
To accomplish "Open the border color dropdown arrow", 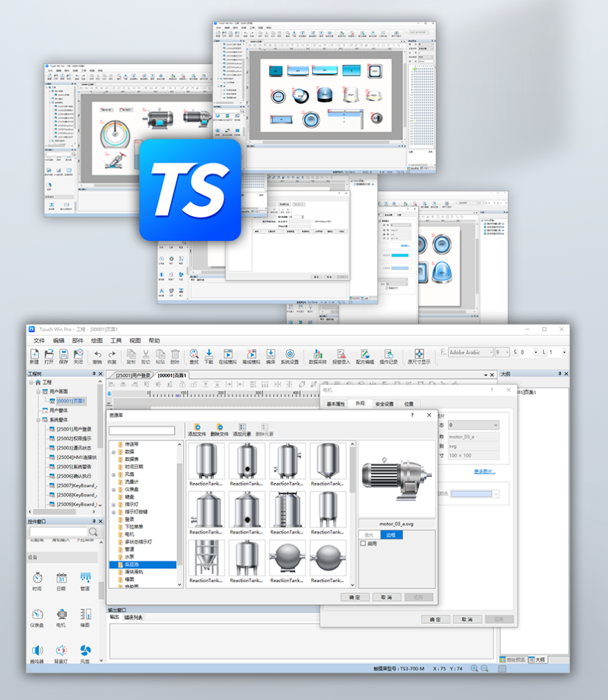I will 496,494.
